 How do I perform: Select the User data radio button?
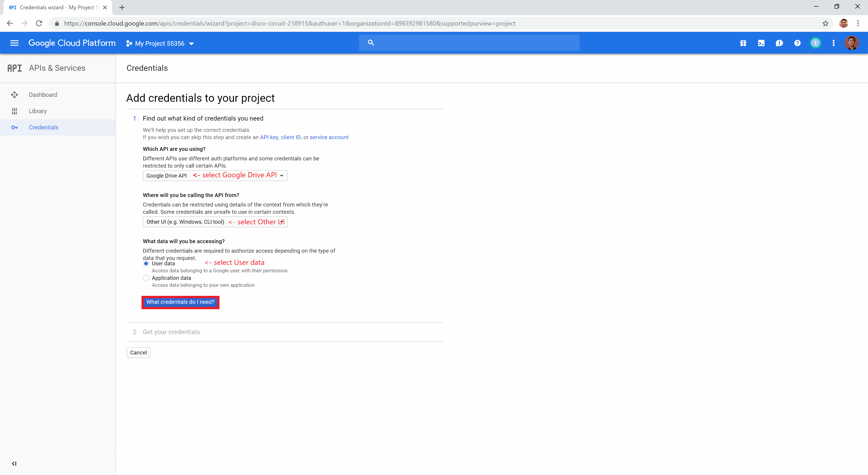pos(146,263)
